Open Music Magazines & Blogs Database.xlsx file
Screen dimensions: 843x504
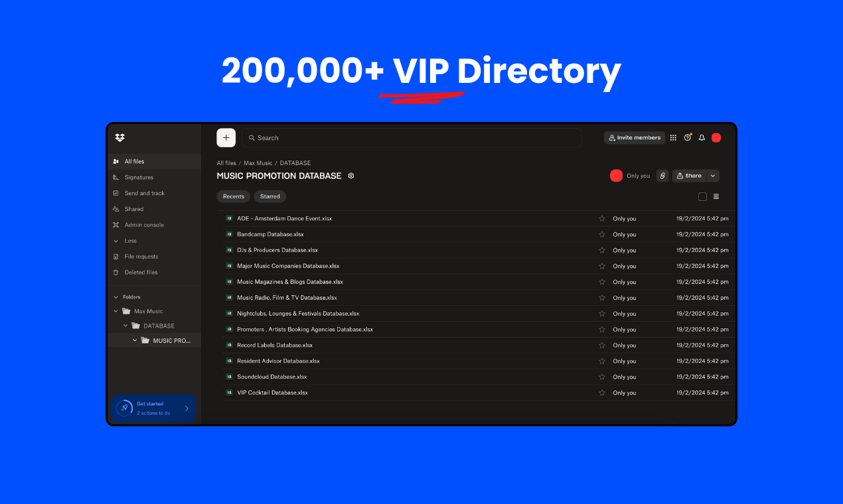tap(290, 282)
